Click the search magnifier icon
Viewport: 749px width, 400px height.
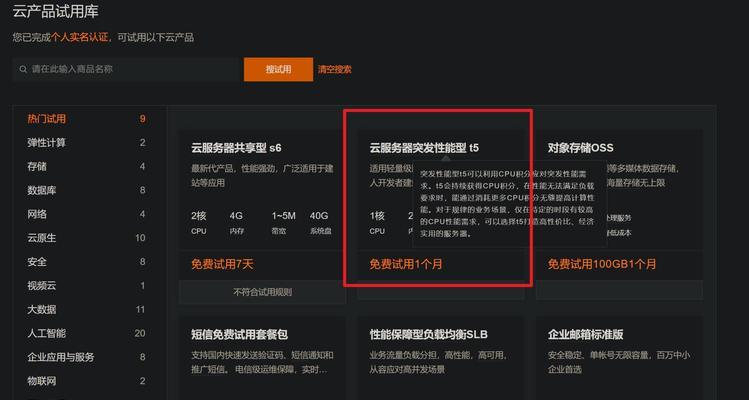pyautogui.click(x=23, y=69)
